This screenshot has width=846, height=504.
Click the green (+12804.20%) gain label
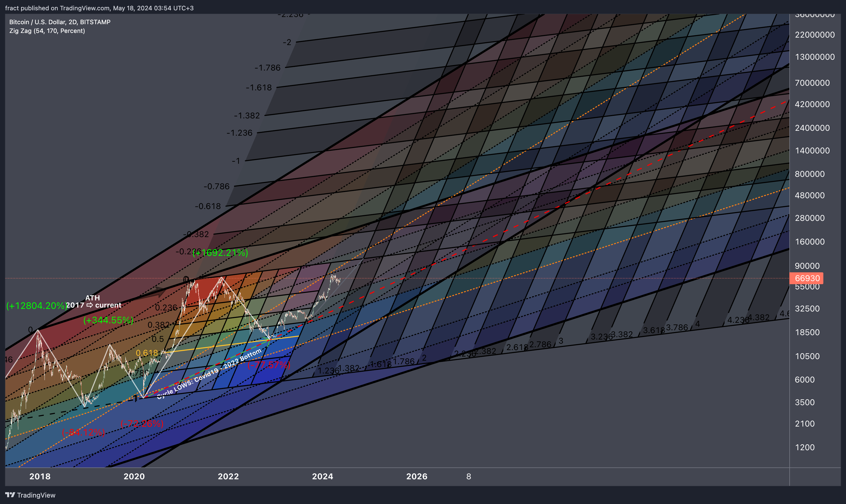pyautogui.click(x=37, y=306)
